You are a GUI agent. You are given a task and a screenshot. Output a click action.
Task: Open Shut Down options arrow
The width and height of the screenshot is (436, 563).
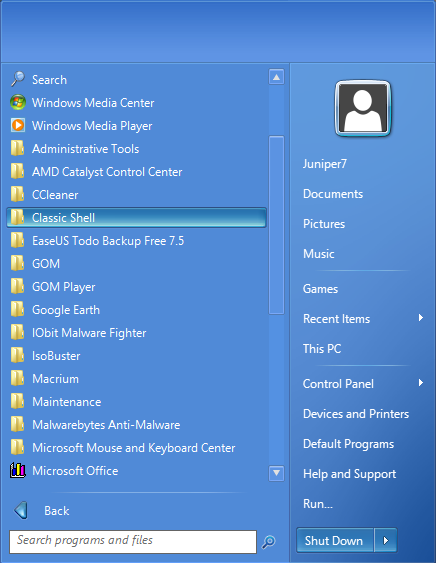pyautogui.click(x=385, y=540)
